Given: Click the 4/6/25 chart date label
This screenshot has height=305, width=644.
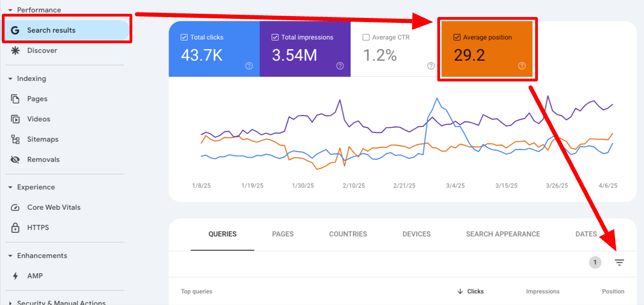Looking at the screenshot, I should point(607,186).
